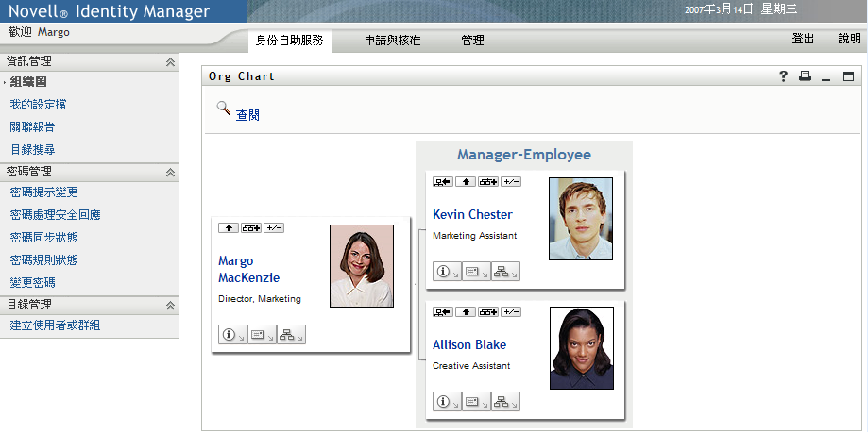Switch to 身份自助服務 tab
Image resolution: width=868 pixels, height=434 pixels.
290,41
